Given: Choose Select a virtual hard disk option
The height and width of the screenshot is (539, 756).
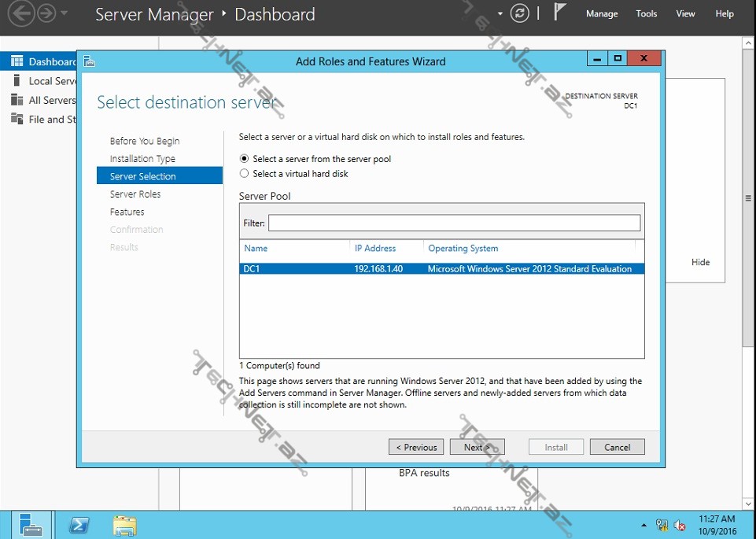Looking at the screenshot, I should [x=244, y=174].
